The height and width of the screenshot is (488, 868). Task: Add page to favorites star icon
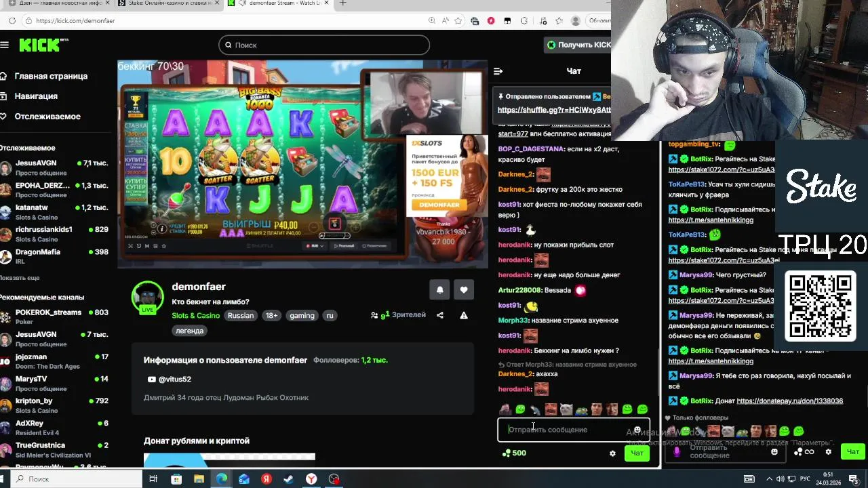(x=460, y=21)
